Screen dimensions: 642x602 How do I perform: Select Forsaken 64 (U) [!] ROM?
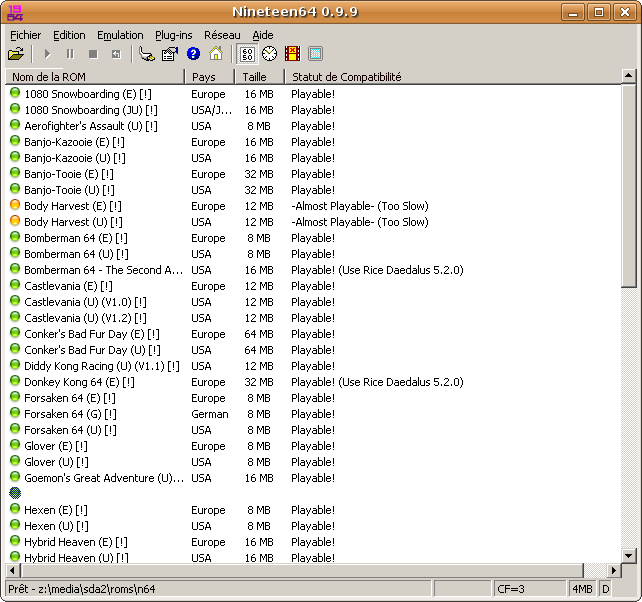click(x=70, y=430)
